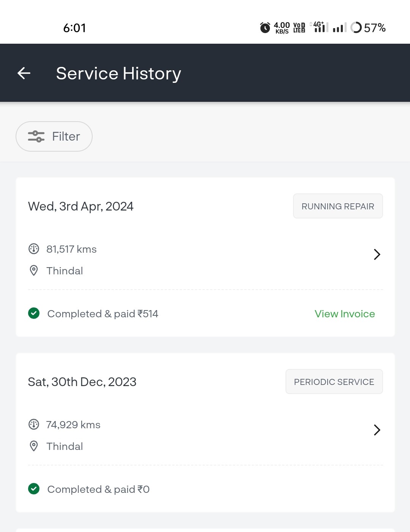Tap Completed & paid ₹0 status text
The image size is (410, 532).
98,489
